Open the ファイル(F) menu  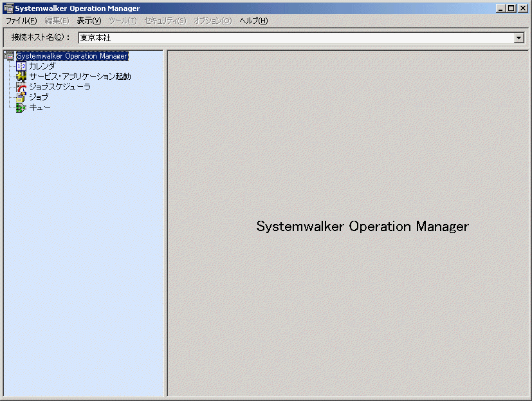click(x=21, y=21)
